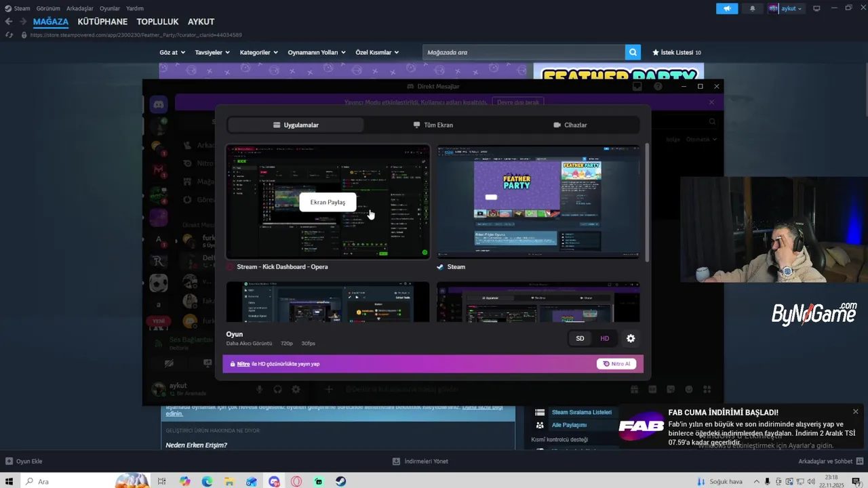The image size is (868, 488).
Task: Click the blue store search button
Action: coord(633,52)
